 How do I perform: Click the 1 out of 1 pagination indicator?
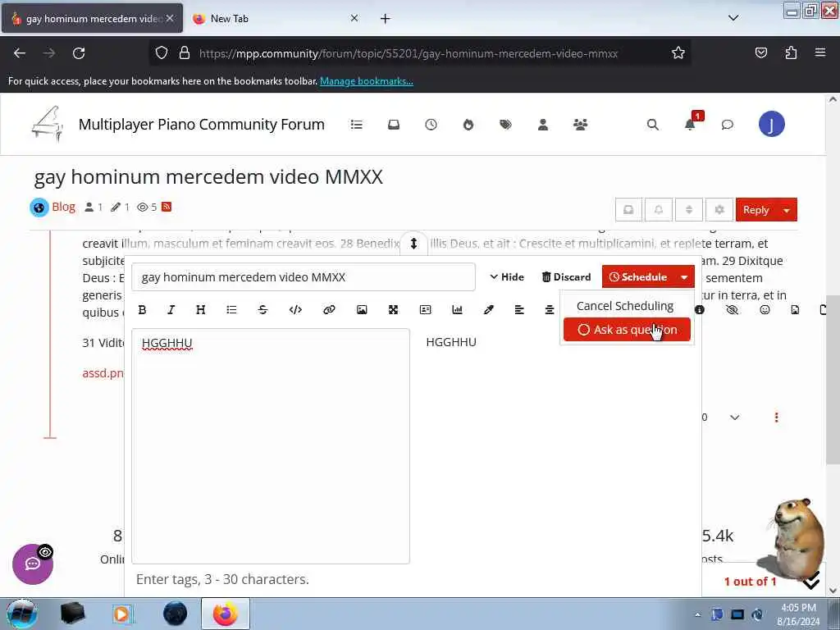(x=750, y=582)
